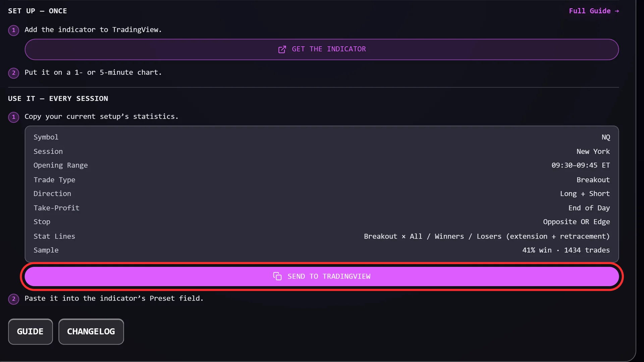
Task: Click the GET THE INDICATOR button
Action: click(322, 49)
